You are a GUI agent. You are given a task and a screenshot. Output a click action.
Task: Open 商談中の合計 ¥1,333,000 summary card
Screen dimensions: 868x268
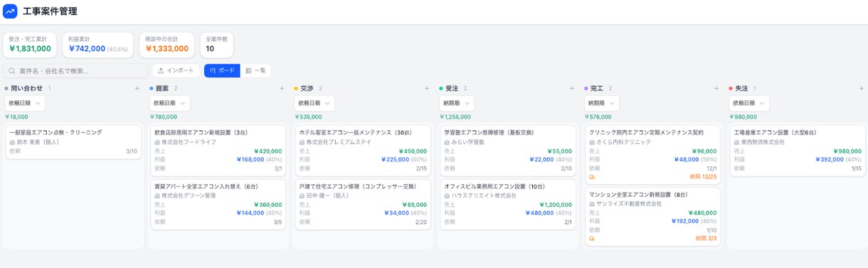point(167,45)
